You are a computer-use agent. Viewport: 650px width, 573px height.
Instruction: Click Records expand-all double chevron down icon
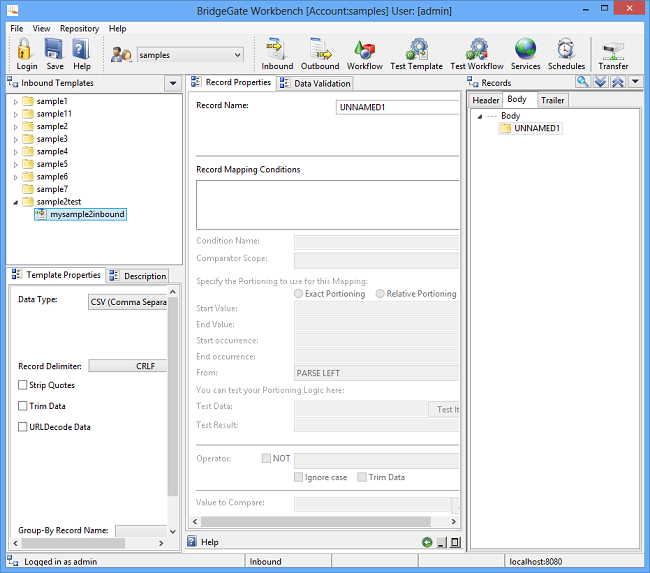tap(600, 82)
